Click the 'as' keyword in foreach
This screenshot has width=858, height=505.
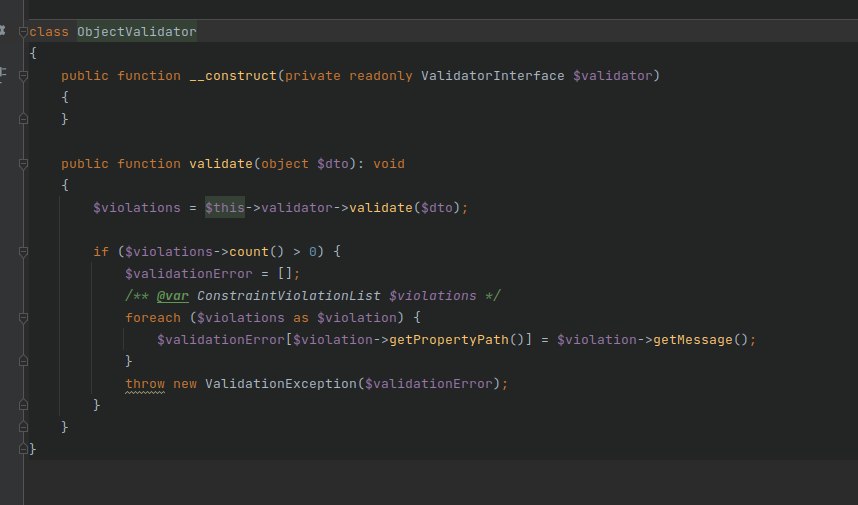click(x=300, y=317)
